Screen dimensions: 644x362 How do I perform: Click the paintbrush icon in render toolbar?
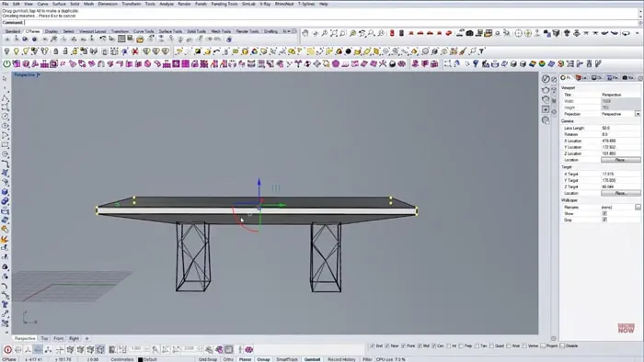pos(464,51)
